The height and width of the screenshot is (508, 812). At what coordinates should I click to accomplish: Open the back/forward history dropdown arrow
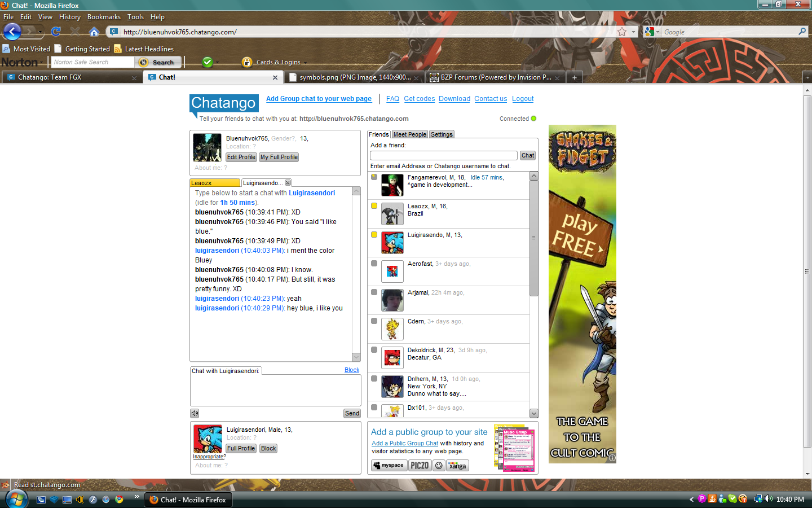(x=41, y=32)
